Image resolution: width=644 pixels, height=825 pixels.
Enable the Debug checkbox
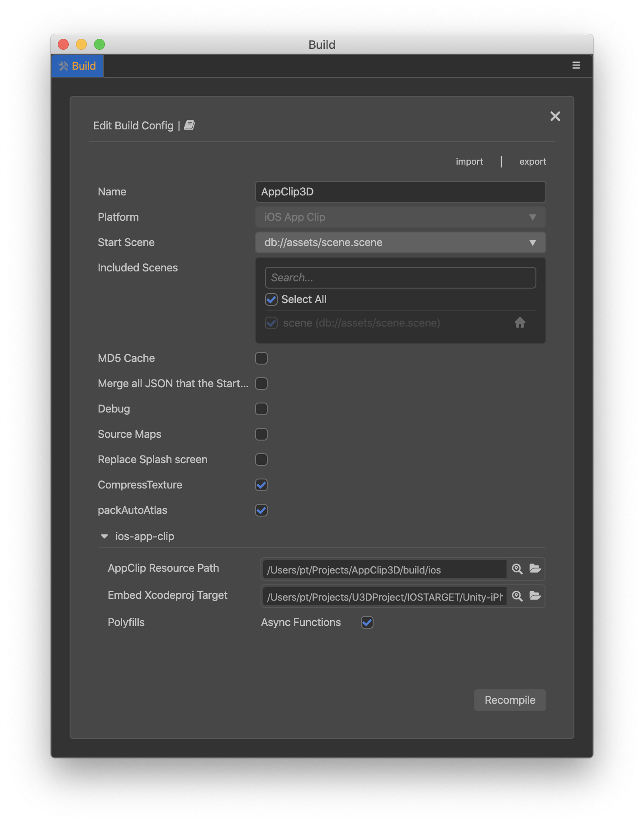pos(261,409)
